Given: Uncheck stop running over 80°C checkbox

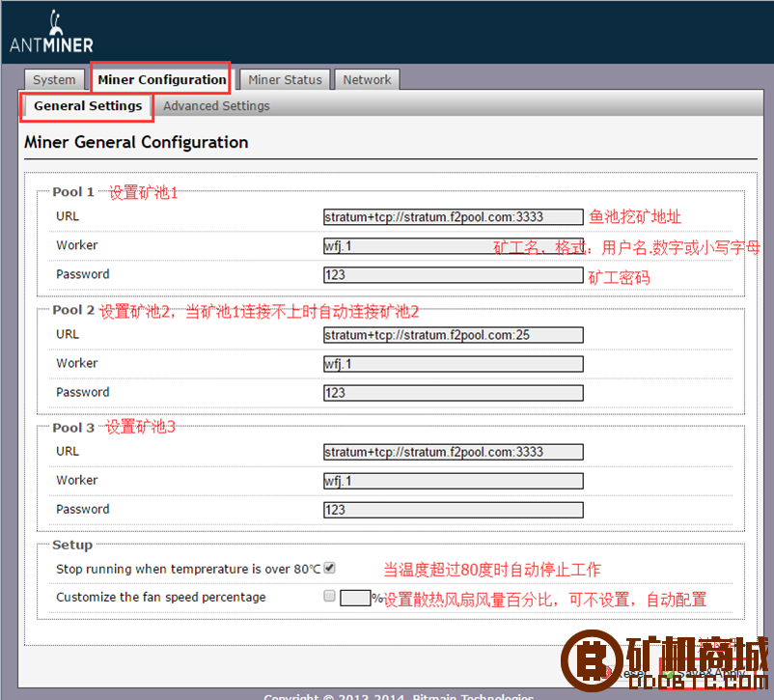Looking at the screenshot, I should [x=329, y=568].
